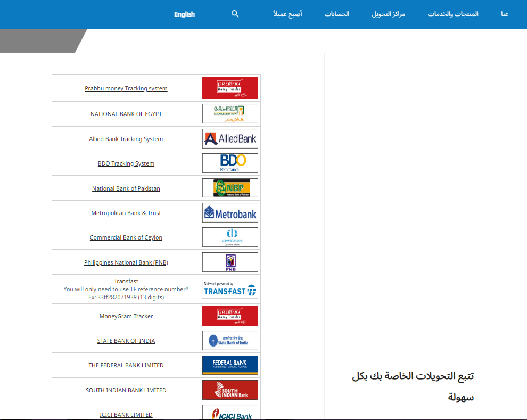
Task: Open Prabhu money Tracking system link
Action: 126,88
